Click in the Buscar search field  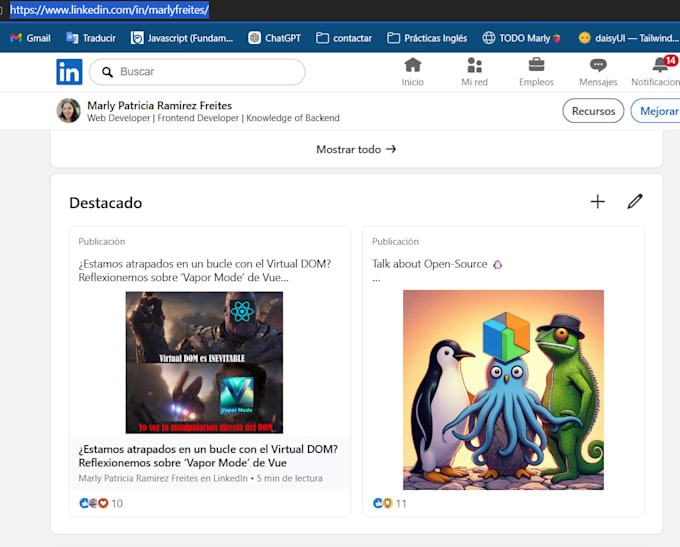pos(197,72)
